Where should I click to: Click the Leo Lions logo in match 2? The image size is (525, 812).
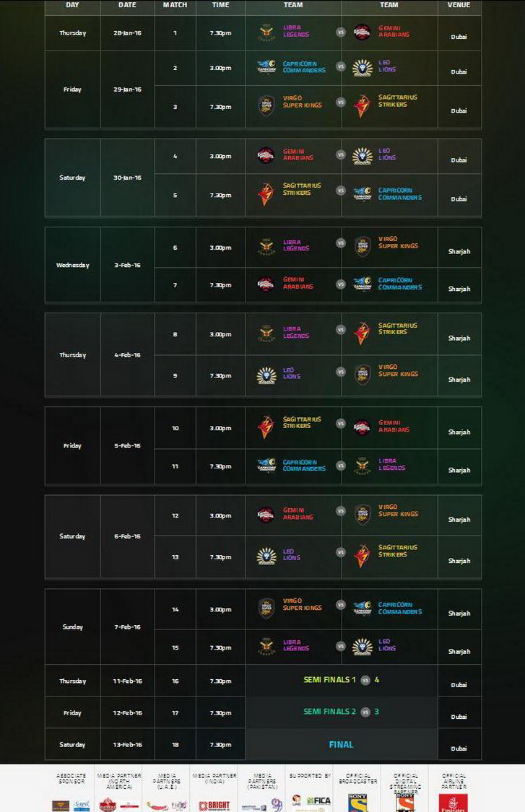[x=362, y=67]
